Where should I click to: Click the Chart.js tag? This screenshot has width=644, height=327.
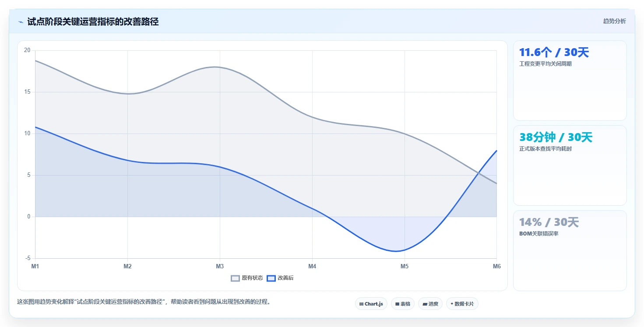371,304
